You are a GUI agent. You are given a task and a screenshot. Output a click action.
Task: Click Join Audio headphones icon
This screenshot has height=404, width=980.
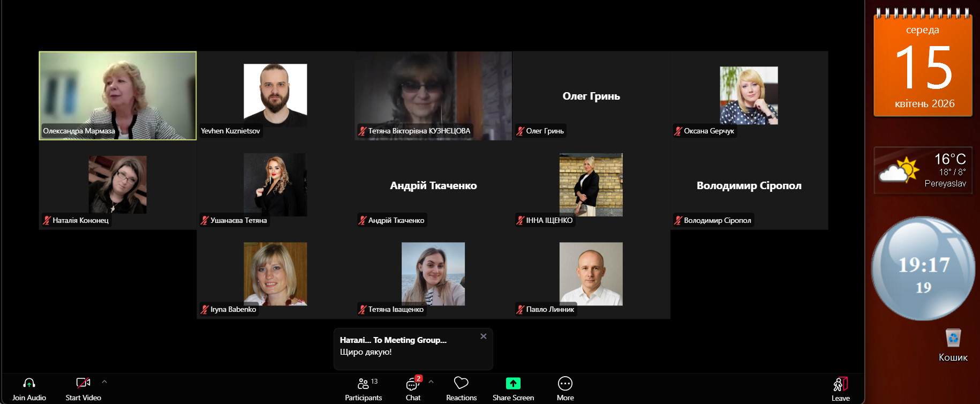tap(29, 384)
